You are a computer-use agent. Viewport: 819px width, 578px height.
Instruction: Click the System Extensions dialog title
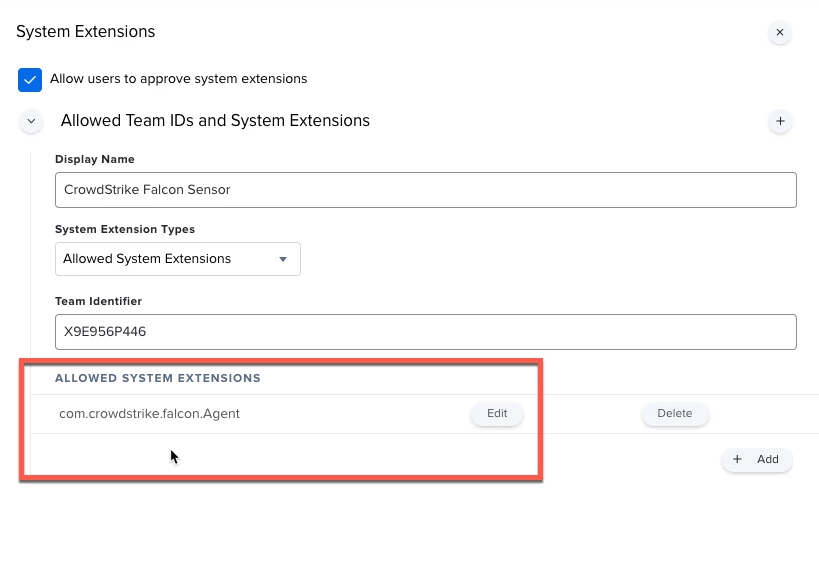coord(86,31)
